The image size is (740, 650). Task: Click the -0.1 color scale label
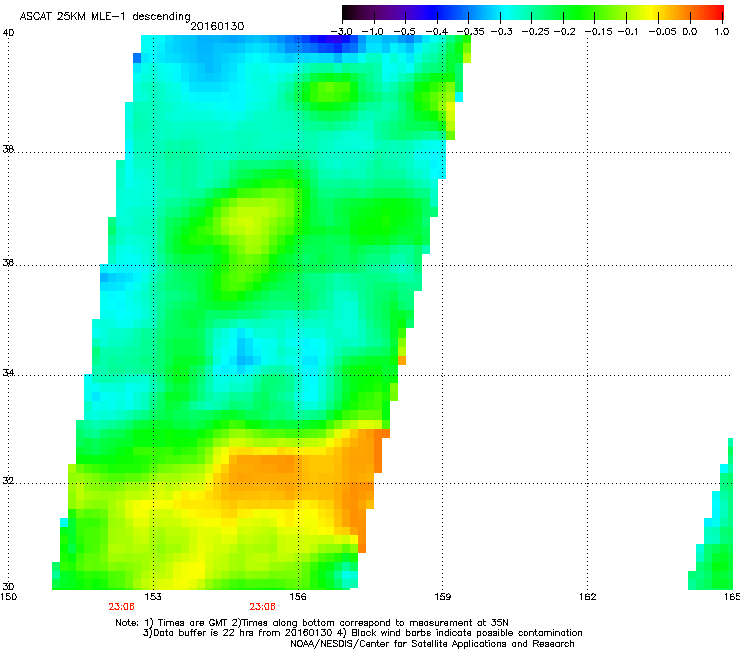tap(628, 32)
